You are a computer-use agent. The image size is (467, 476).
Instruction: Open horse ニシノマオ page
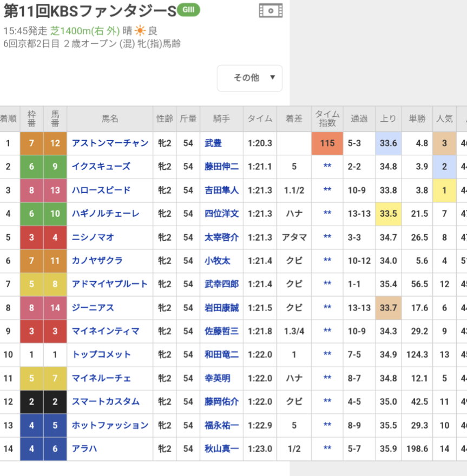click(93, 237)
